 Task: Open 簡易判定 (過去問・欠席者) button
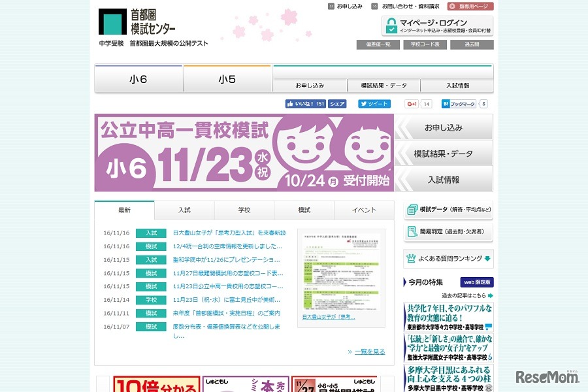pyautogui.click(x=448, y=232)
